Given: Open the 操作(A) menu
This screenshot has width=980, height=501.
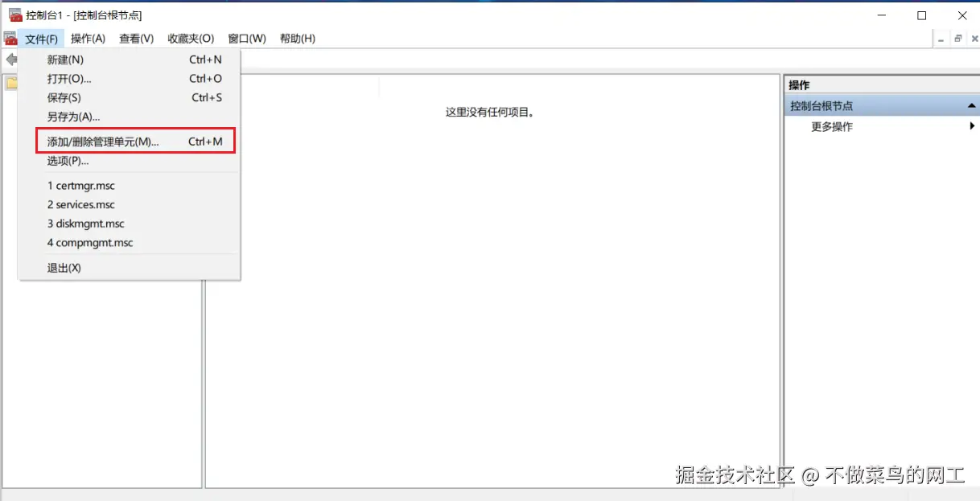Looking at the screenshot, I should point(89,38).
